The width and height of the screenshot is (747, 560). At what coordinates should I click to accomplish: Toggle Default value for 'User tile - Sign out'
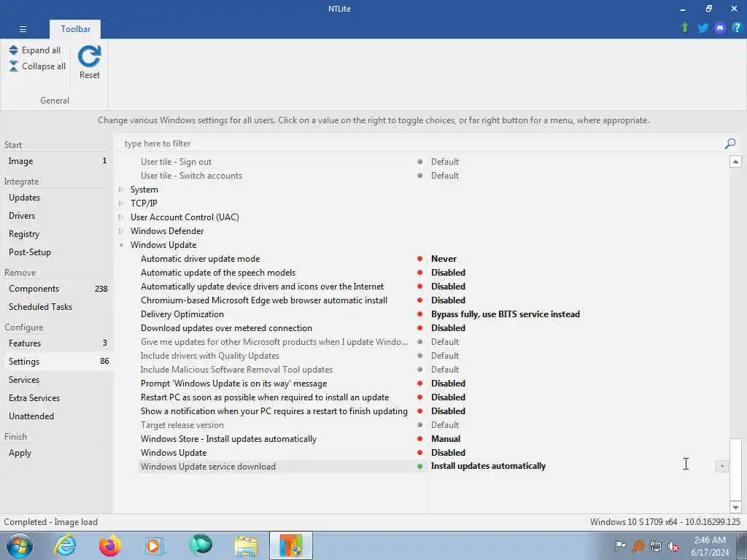click(444, 161)
